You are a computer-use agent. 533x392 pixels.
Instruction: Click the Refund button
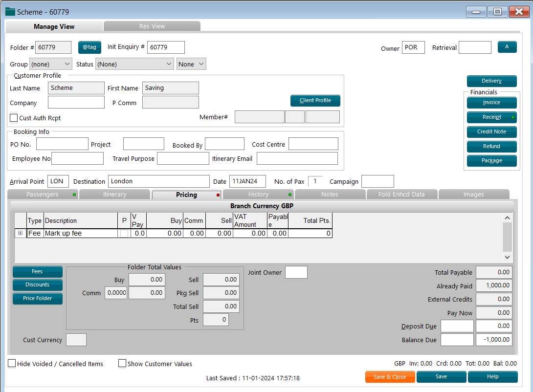pyautogui.click(x=491, y=147)
